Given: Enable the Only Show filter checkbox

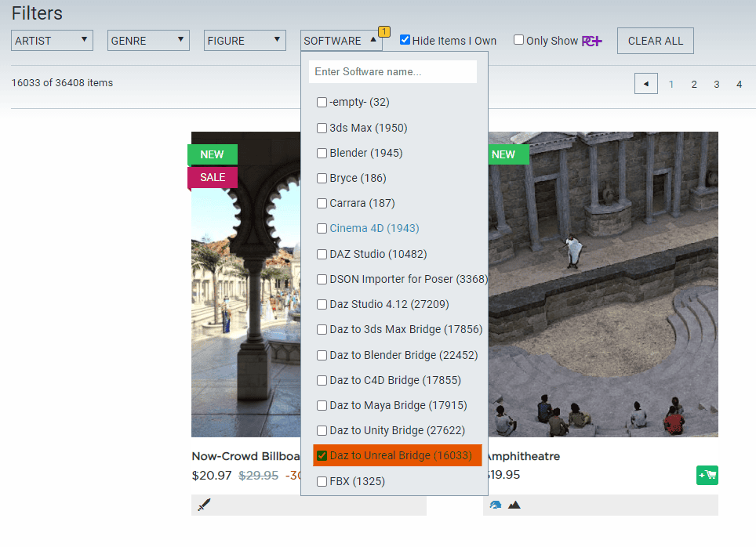Looking at the screenshot, I should tap(518, 40).
